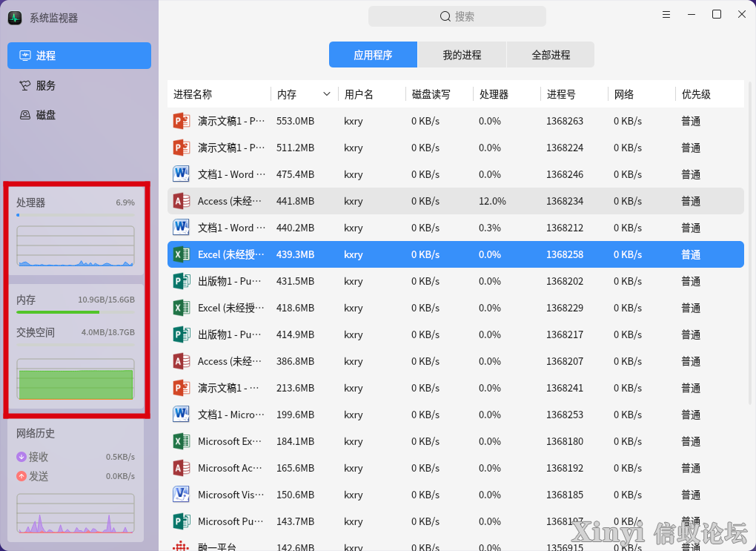Viewport: 756px width, 551px height.
Task: Open 磁盘 section in sidebar
Action: pos(79,115)
